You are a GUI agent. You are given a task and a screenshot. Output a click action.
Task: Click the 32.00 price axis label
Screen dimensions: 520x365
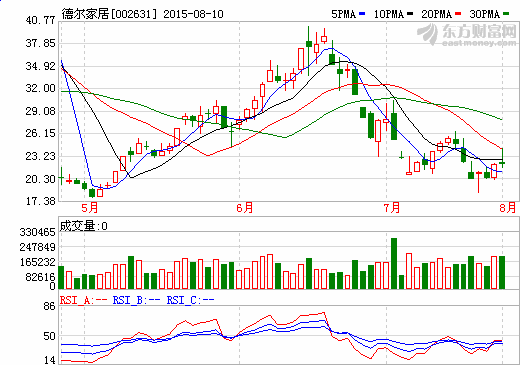click(x=40, y=88)
